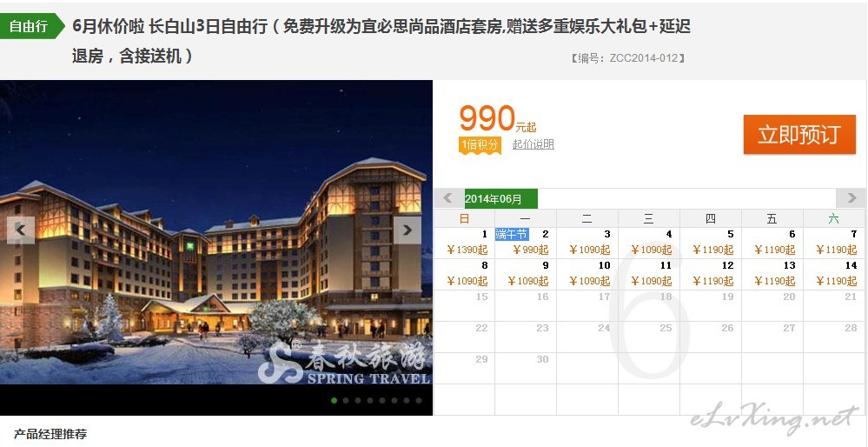
Task: Open the 起价说明 price explanation link
Action: (533, 144)
